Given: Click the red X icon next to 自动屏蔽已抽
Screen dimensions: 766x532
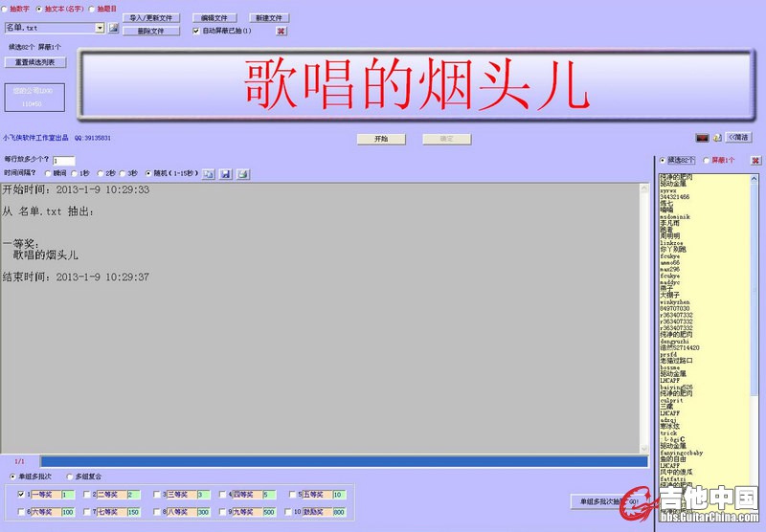Looking at the screenshot, I should (281, 31).
